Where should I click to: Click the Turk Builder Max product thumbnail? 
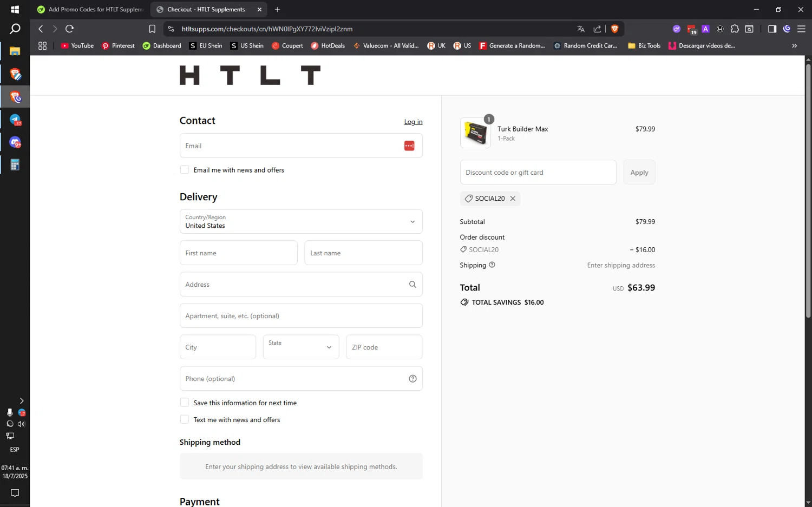[475, 133]
